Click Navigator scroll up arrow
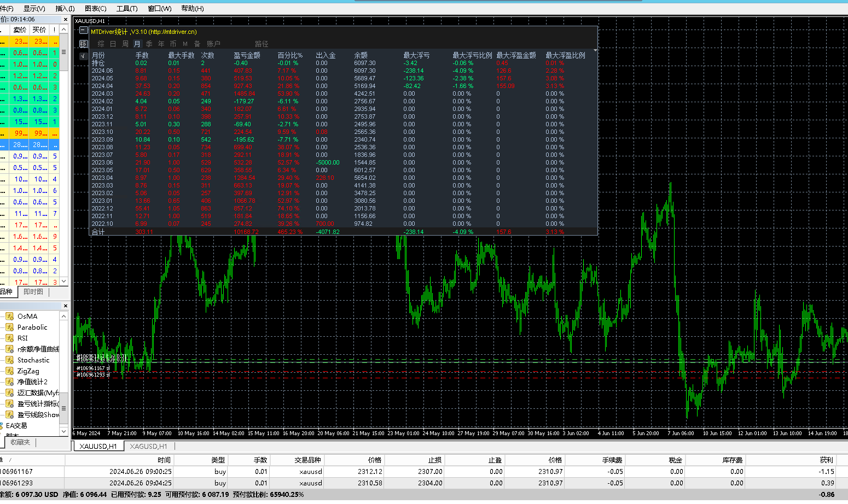Image resolution: width=848 pixels, height=504 pixels. [63, 316]
